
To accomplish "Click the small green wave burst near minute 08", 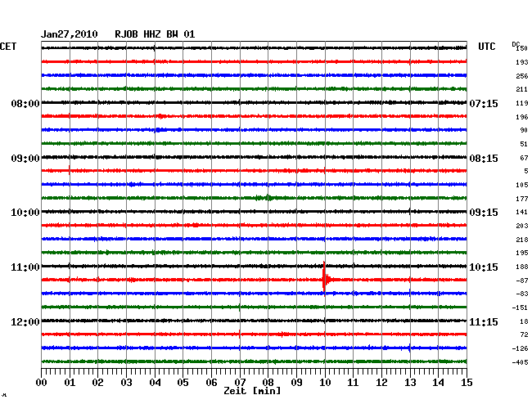I will [266, 198].
